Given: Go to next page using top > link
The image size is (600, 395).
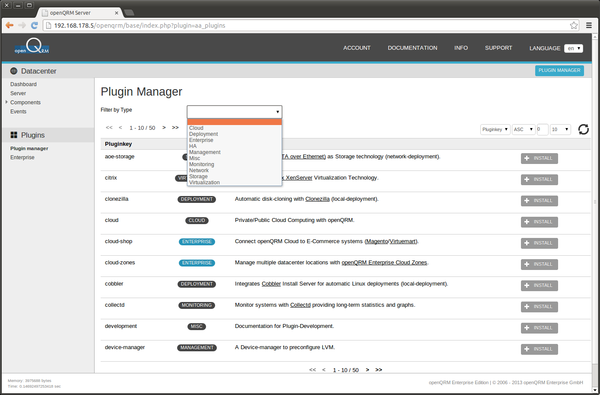Looking at the screenshot, I should pos(164,127).
